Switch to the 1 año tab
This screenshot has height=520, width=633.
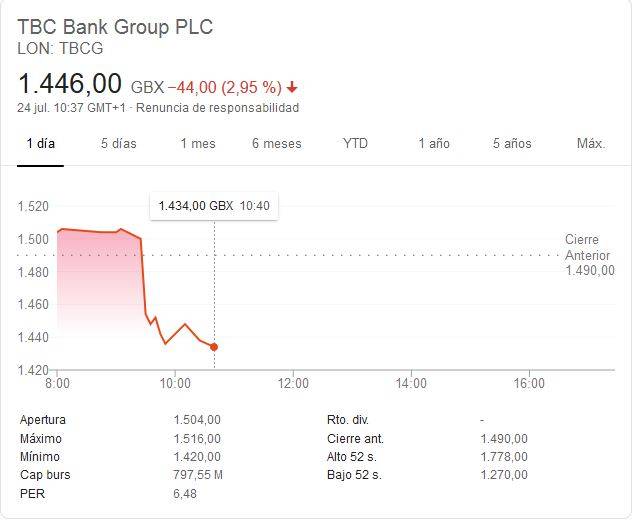(434, 144)
